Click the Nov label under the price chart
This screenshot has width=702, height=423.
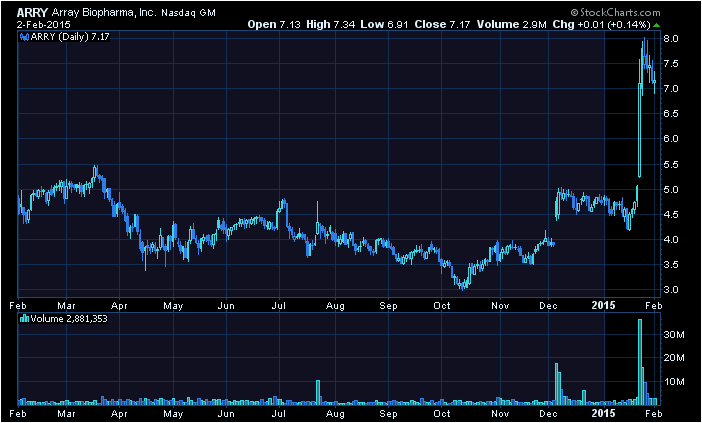pos(500,306)
